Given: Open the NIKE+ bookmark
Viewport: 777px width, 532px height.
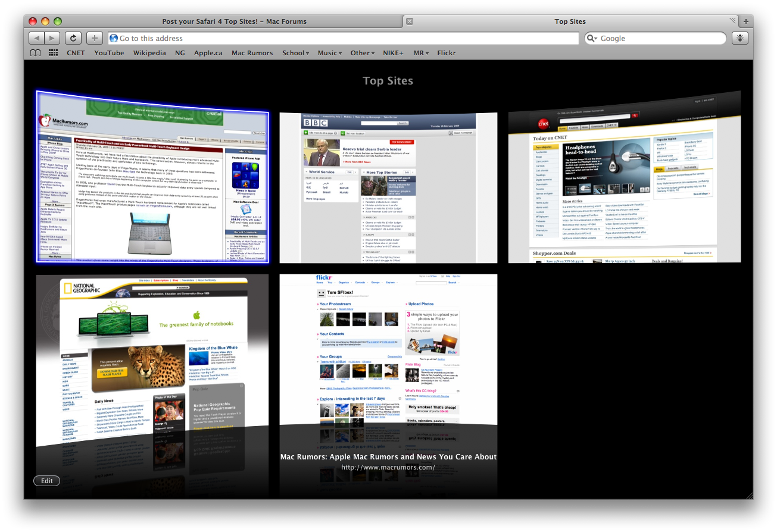Looking at the screenshot, I should [393, 53].
